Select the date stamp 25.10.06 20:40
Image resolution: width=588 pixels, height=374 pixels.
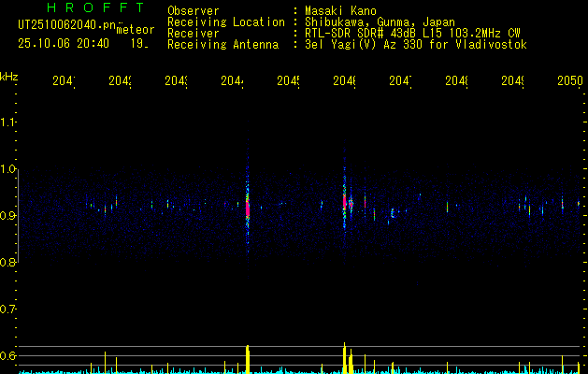point(64,44)
